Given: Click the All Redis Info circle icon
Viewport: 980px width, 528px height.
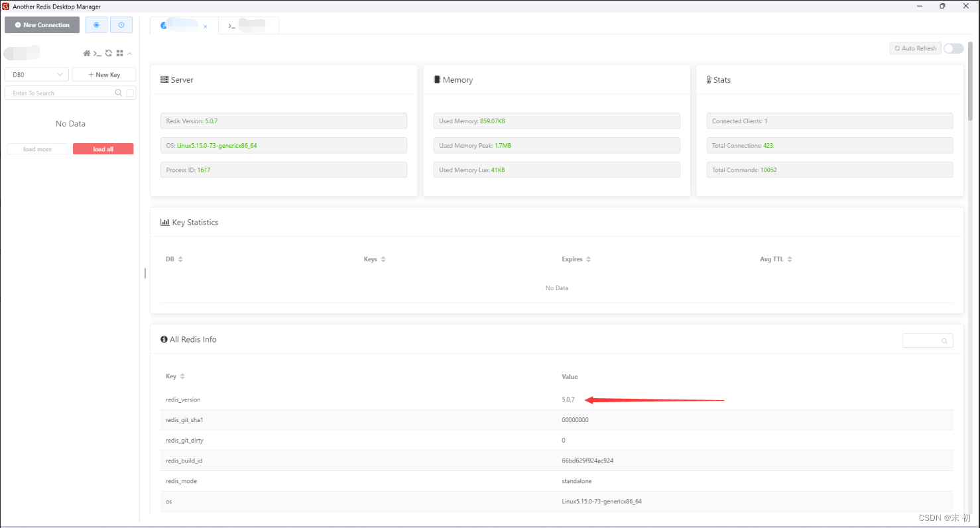Looking at the screenshot, I should 164,339.
